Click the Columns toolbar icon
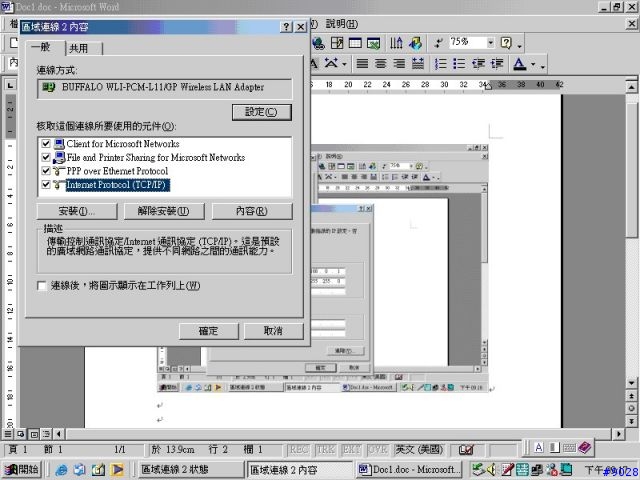This screenshot has width=640, height=480. click(x=396, y=43)
